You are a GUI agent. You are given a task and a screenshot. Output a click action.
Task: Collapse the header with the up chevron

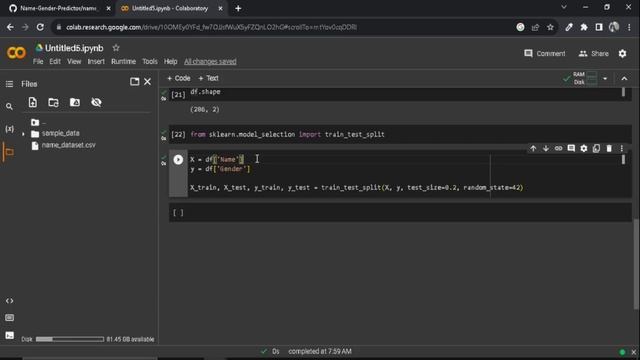coord(624,78)
